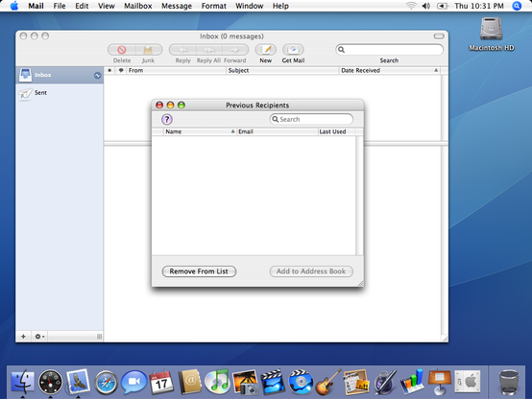Screen dimensions: 532x399
Task: Compose a New message
Action: [x=265, y=50]
